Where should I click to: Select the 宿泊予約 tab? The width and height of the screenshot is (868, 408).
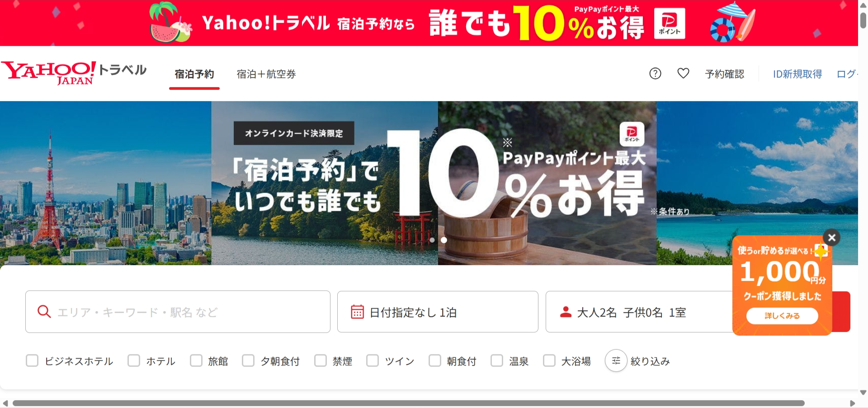click(x=194, y=74)
